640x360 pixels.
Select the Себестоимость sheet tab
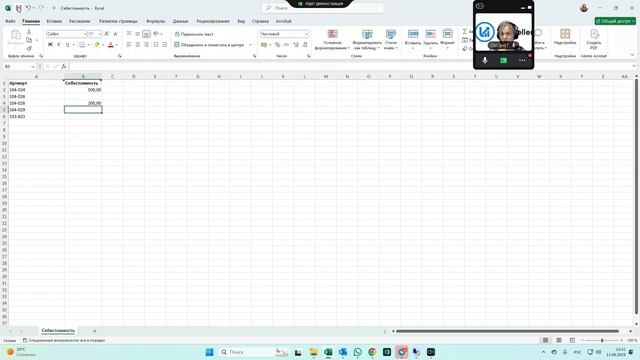coord(58,331)
